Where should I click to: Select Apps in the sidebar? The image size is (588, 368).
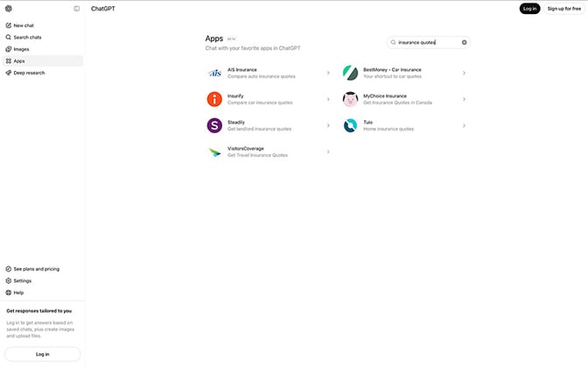(42, 60)
